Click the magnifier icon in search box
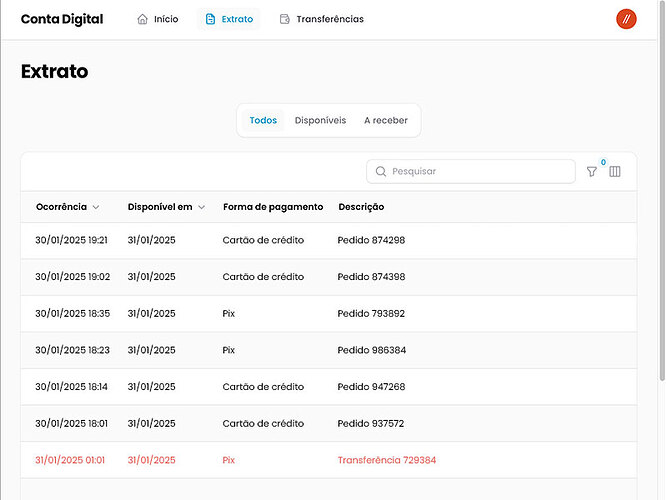 point(381,172)
